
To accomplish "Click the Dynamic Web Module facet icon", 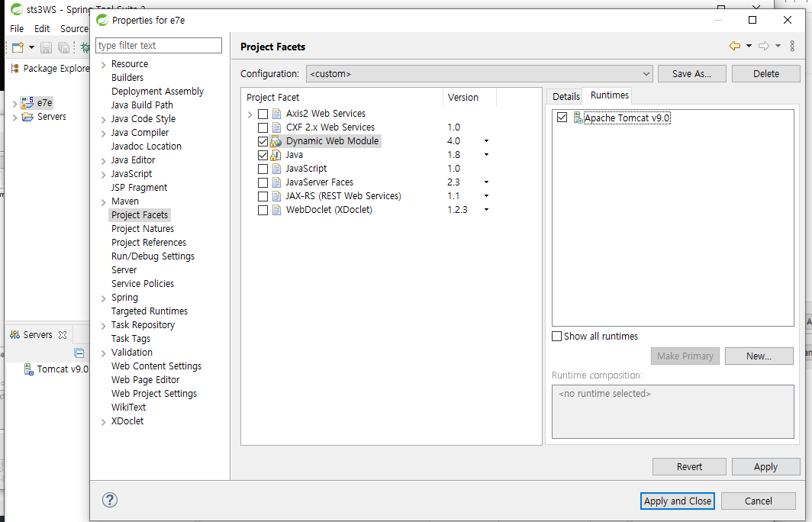I will [276, 141].
